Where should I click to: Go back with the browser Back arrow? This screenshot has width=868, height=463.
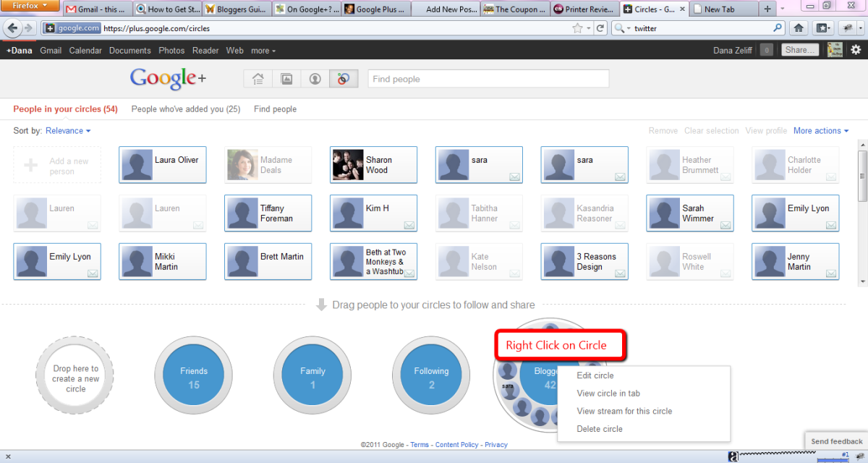click(12, 28)
